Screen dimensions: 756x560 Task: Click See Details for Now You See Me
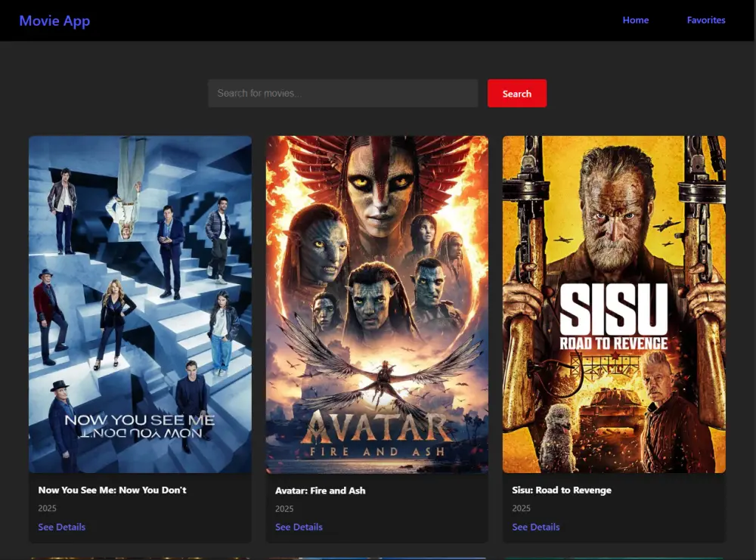click(62, 528)
